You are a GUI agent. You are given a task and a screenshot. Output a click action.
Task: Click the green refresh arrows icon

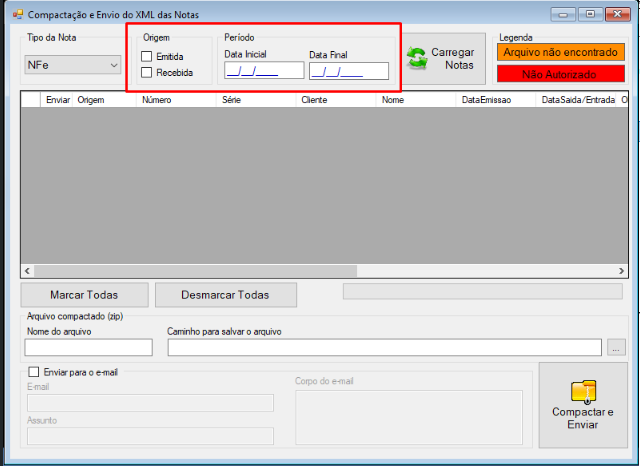point(417,58)
